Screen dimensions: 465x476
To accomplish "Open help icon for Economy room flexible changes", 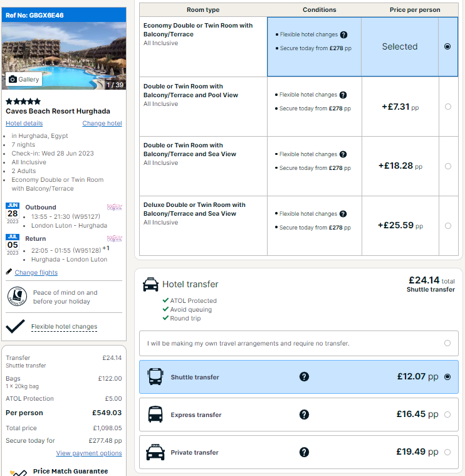I will 343,34.
